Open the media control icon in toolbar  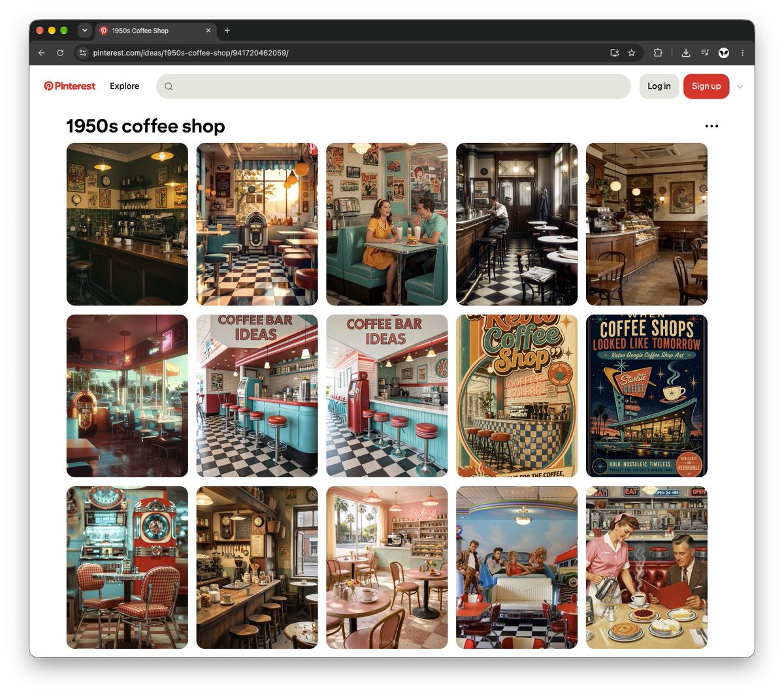coord(705,53)
